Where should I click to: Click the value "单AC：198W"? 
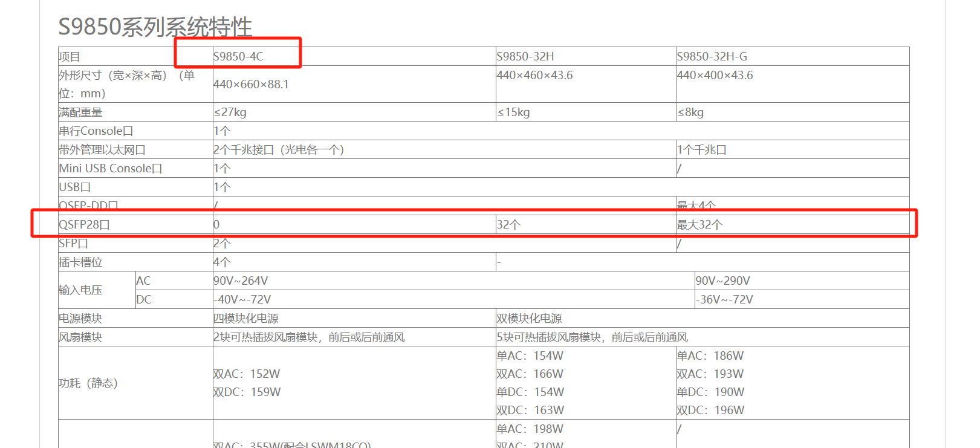(x=530, y=429)
